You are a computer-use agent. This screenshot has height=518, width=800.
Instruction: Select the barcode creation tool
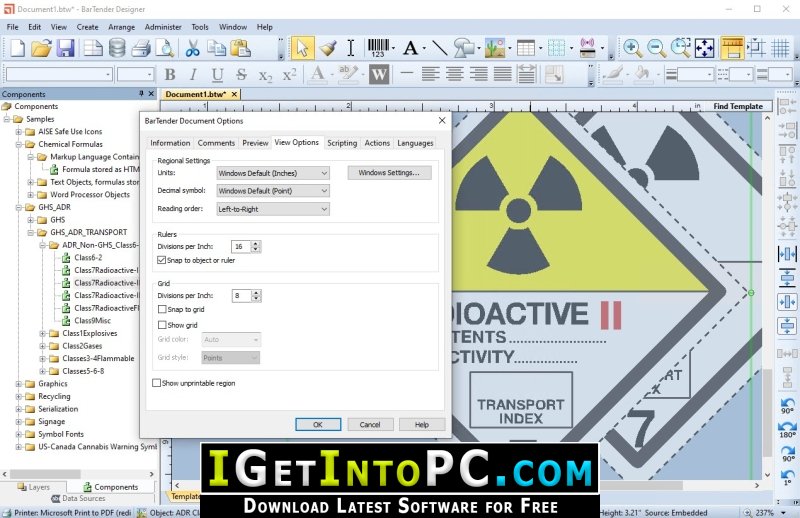point(378,48)
